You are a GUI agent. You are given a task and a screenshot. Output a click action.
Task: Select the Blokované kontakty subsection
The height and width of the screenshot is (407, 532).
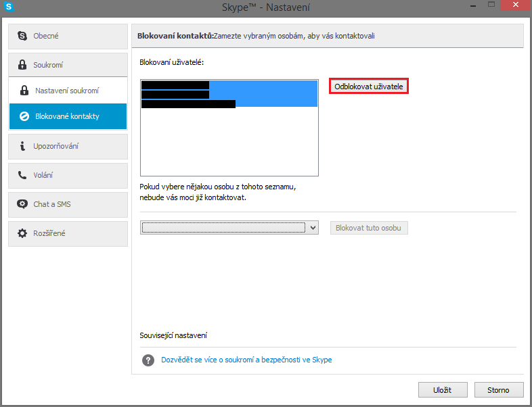click(x=68, y=116)
